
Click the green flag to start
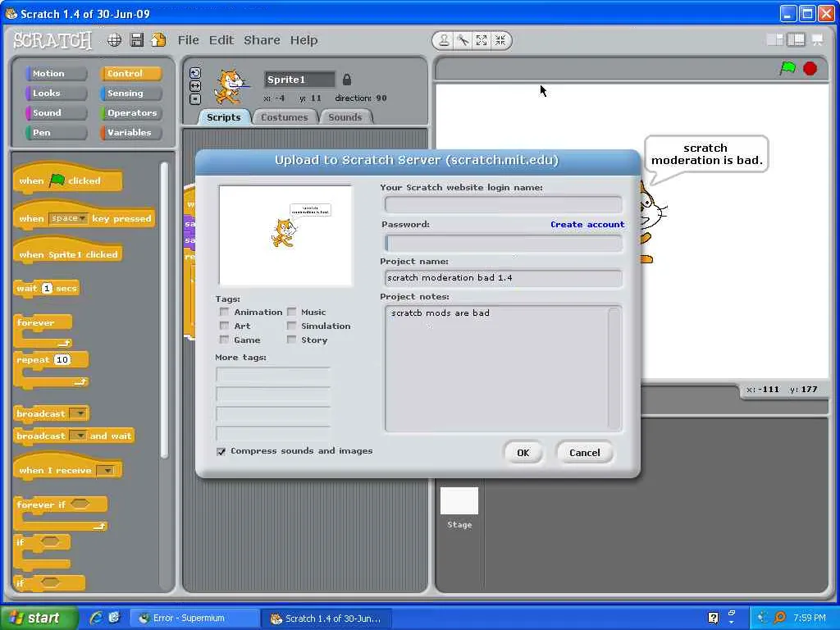click(x=787, y=69)
